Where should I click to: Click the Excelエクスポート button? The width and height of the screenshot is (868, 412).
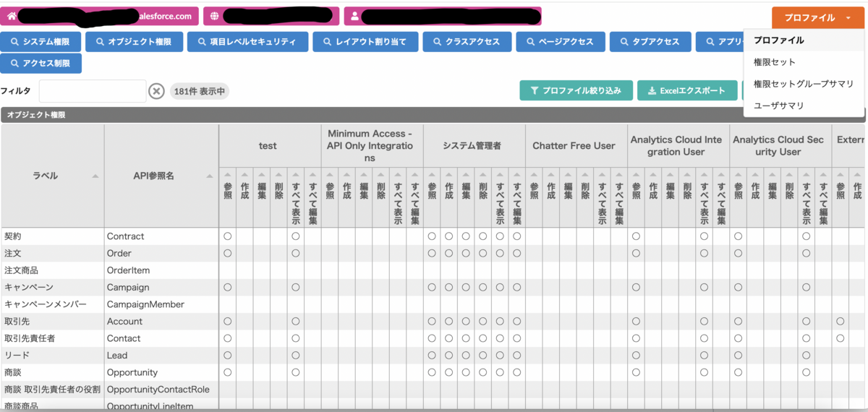[x=686, y=91]
